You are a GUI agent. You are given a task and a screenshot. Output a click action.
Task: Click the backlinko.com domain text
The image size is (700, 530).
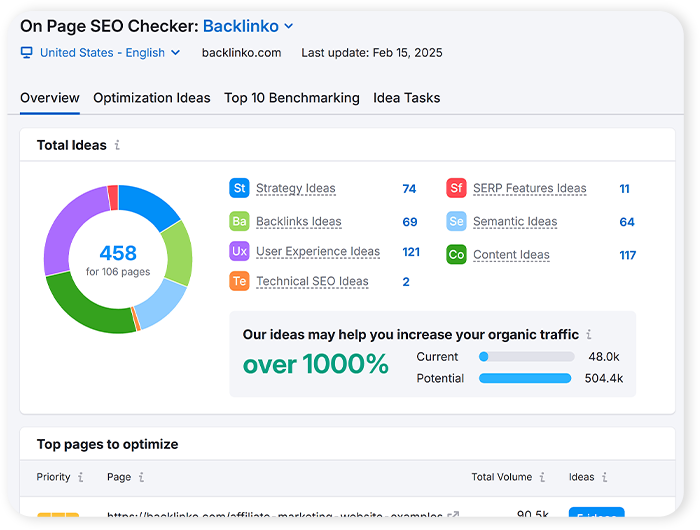[242, 53]
